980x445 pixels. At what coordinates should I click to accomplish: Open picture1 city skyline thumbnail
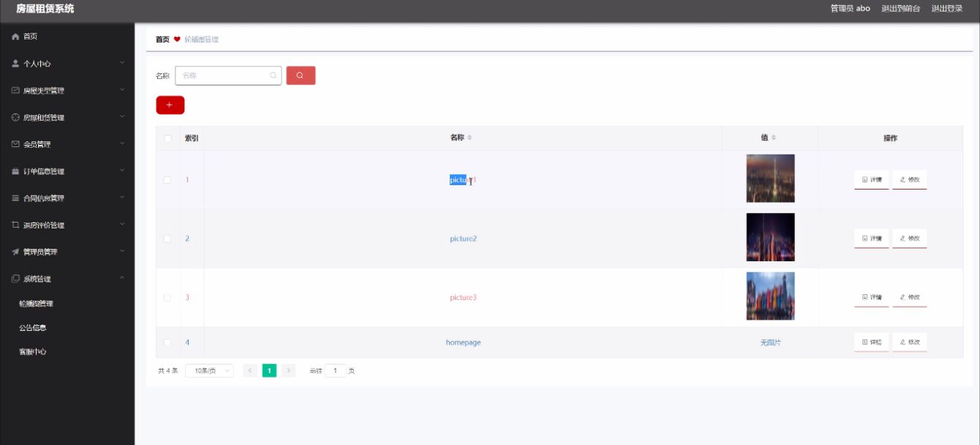(x=770, y=179)
